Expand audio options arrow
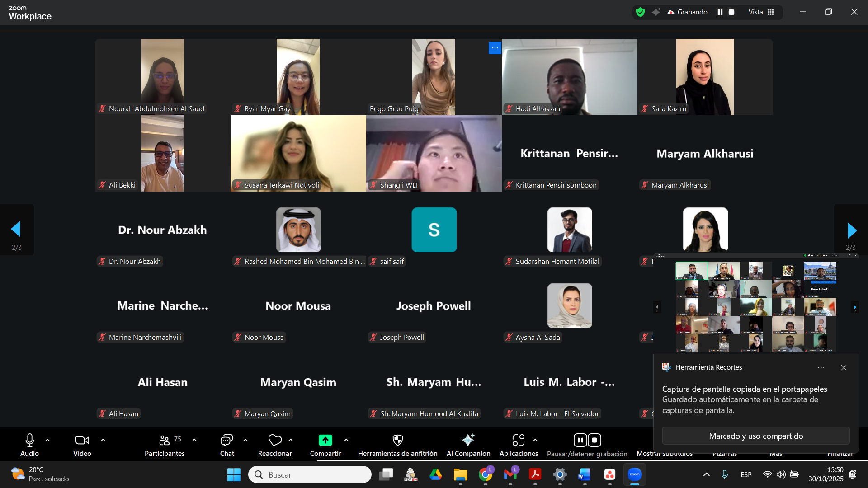This screenshot has width=868, height=488. [47, 440]
